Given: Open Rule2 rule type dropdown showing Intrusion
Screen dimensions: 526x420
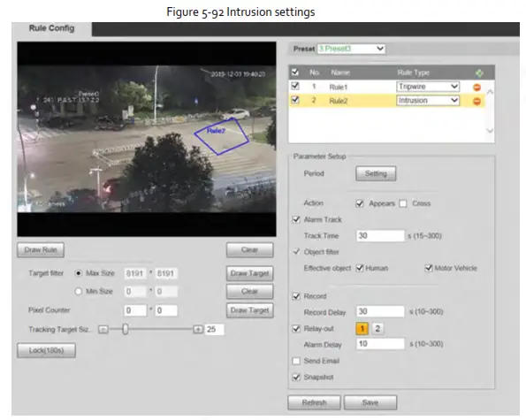Looking at the screenshot, I should (x=428, y=101).
